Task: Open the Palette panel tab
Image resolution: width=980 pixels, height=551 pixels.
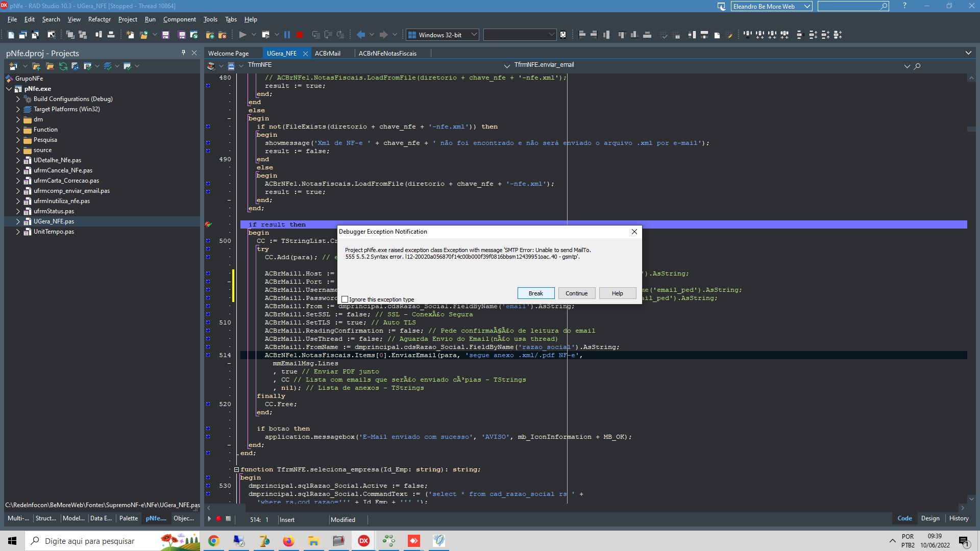Action: pyautogui.click(x=129, y=518)
